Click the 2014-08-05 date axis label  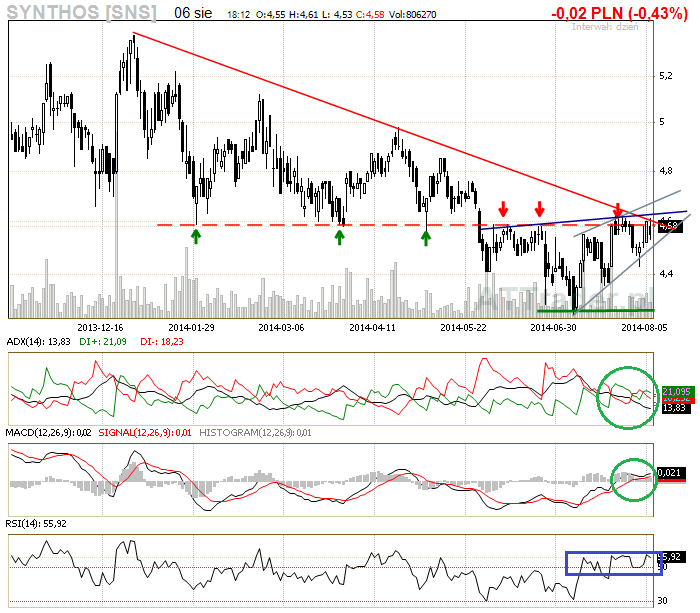pos(644,328)
